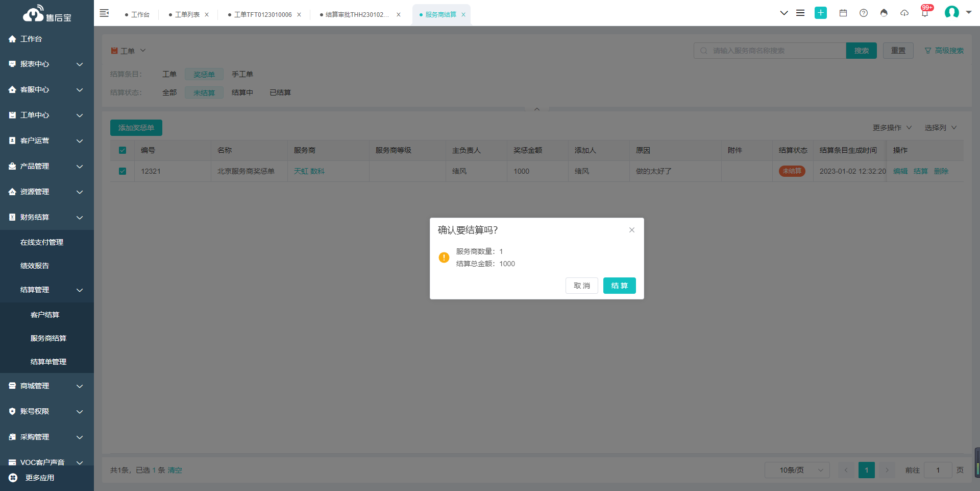Open the 更多操作 dropdown
Viewport: 980px width, 491px height.
pos(892,128)
